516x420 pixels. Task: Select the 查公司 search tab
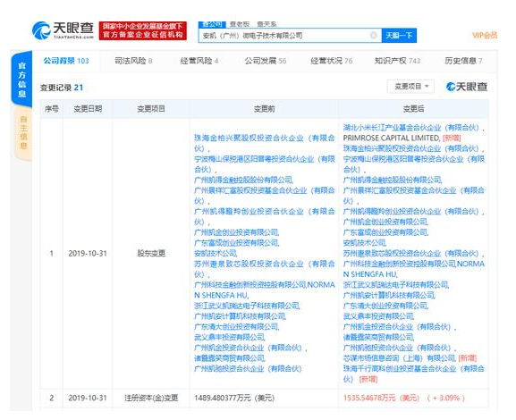pyautogui.click(x=212, y=24)
